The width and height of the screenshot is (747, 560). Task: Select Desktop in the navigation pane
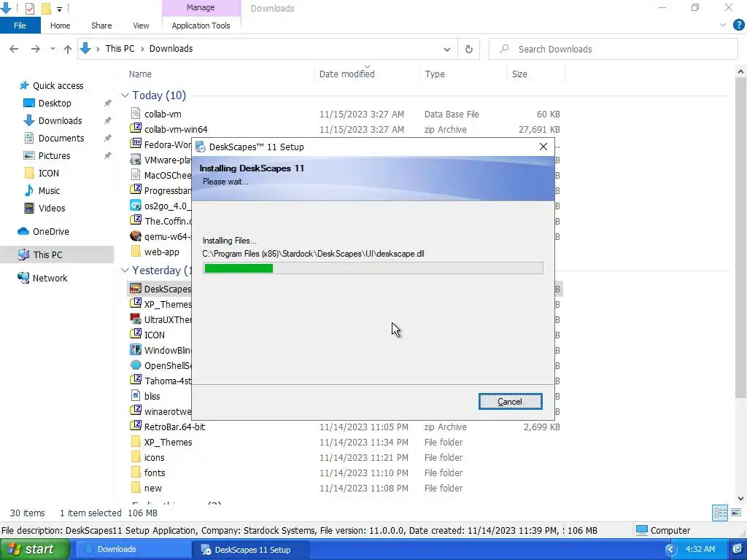54,104
